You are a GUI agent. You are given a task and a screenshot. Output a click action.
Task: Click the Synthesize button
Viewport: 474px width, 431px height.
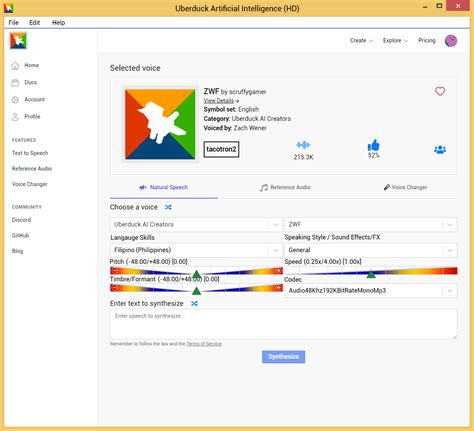[283, 357]
